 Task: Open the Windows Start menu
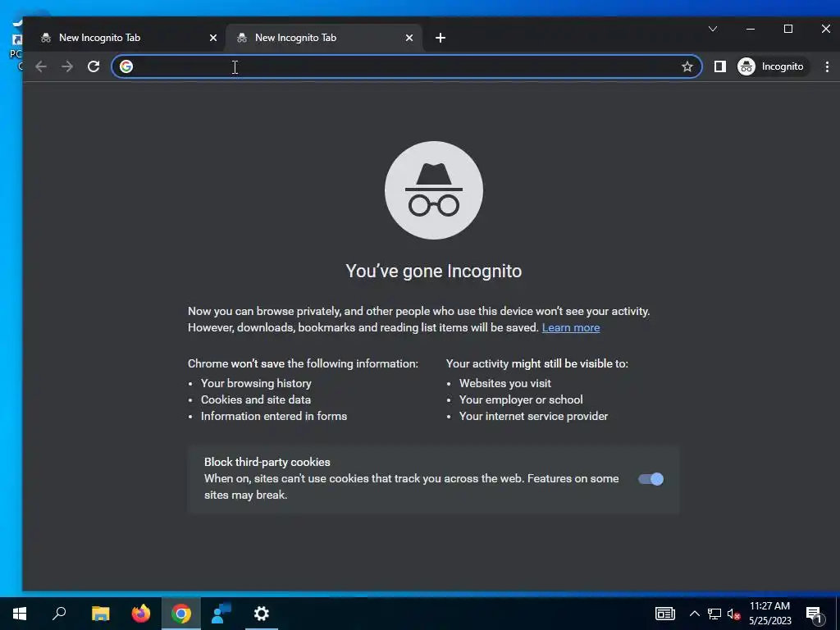[x=20, y=614]
